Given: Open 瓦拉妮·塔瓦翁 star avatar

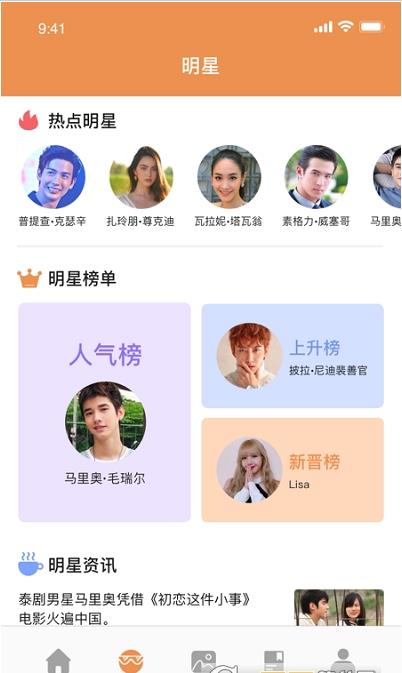Looking at the screenshot, I should (x=229, y=177).
